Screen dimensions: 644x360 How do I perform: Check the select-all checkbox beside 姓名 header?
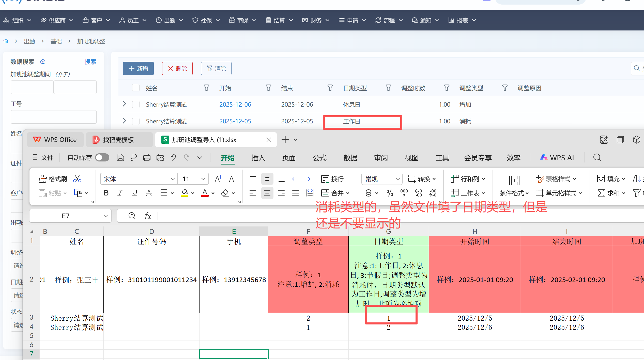(136, 88)
